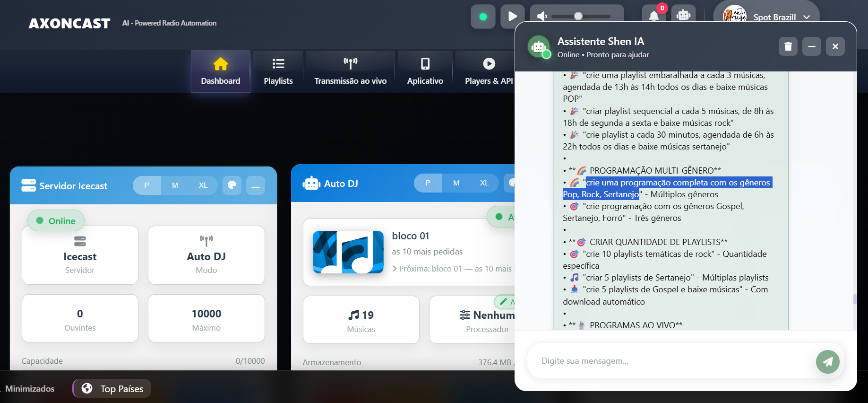Click the pencil edit badge above Processador

click(505, 302)
